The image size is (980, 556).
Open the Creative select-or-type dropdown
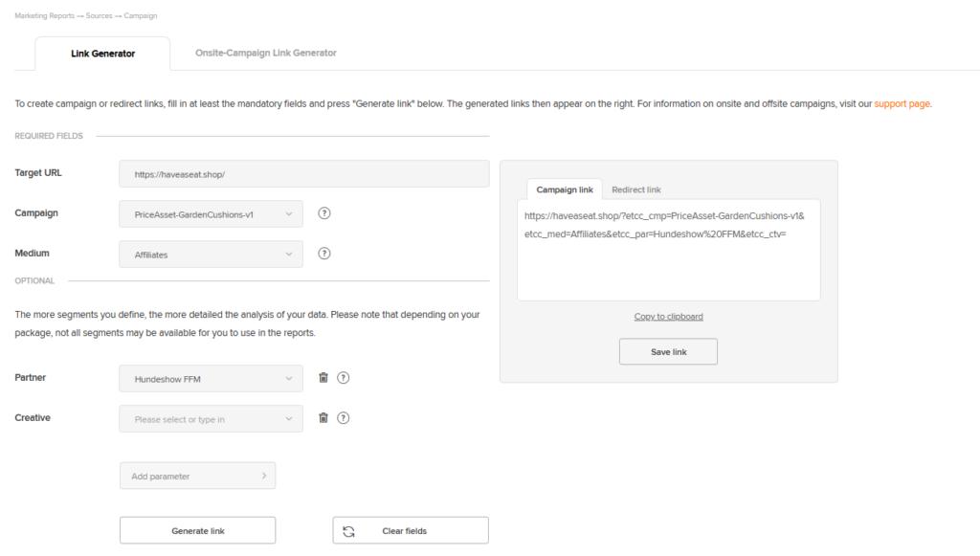tap(212, 418)
